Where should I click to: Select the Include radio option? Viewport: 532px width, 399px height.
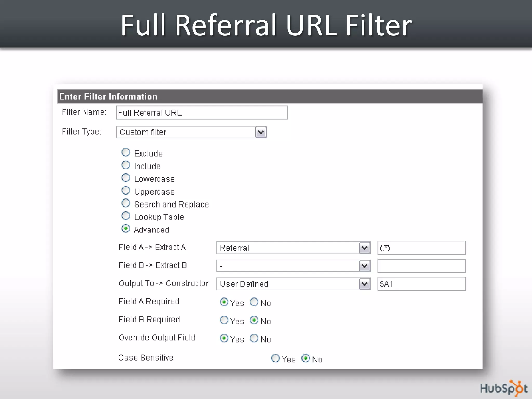[x=126, y=165]
